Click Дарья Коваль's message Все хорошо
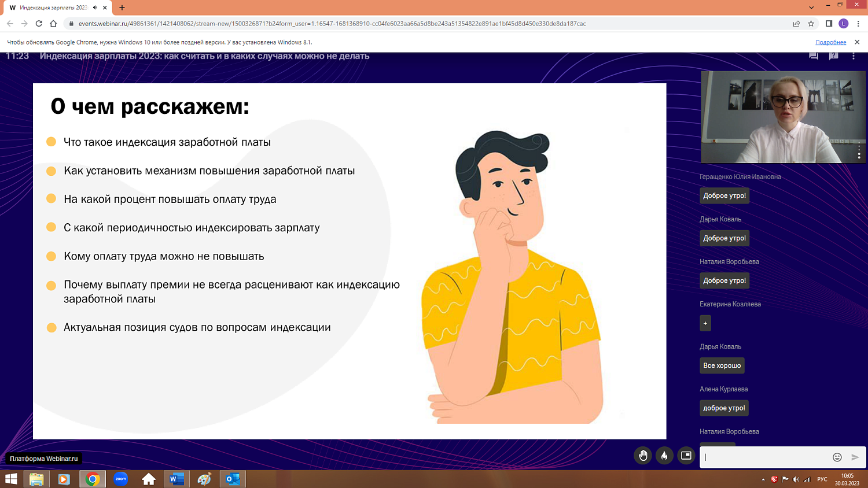Image resolution: width=868 pixels, height=488 pixels. coord(722,365)
